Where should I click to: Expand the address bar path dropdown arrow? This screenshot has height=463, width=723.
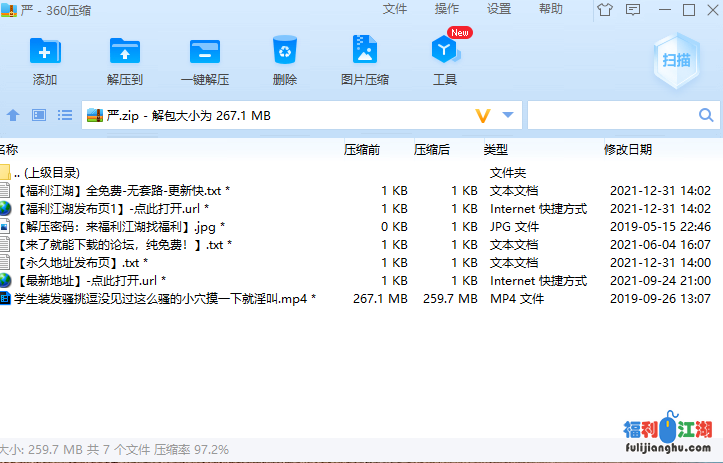click(508, 116)
